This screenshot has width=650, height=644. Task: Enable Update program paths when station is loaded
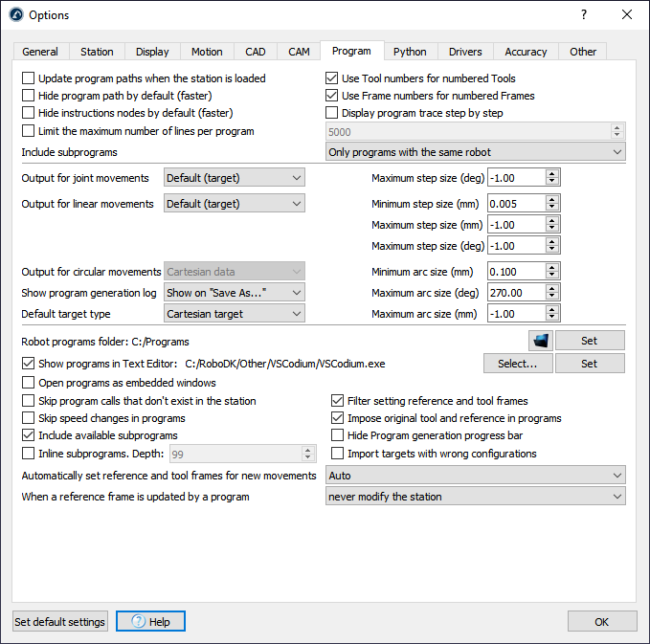tap(29, 78)
